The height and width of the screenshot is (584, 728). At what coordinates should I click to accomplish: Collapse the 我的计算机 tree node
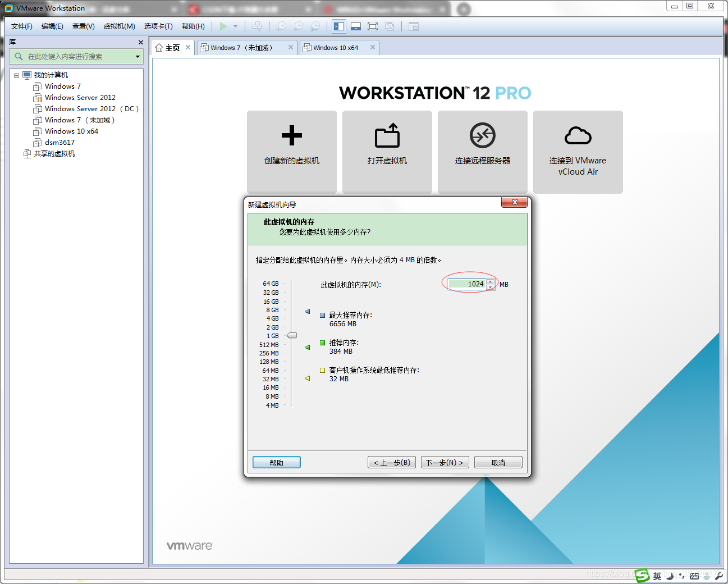[x=16, y=75]
